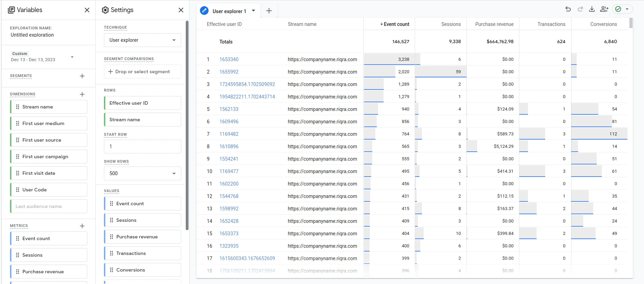This screenshot has width=644, height=284.
Task: Grab the First visit date drag handle
Action: 18,173
